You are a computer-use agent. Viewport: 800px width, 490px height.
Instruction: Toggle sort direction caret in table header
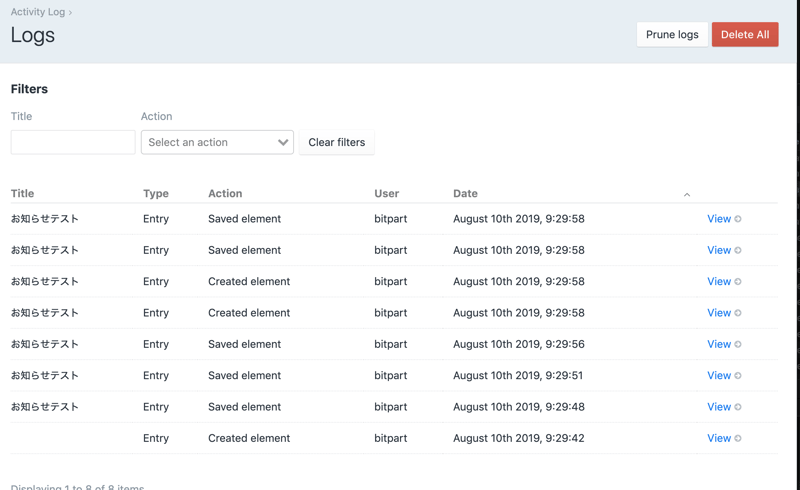[x=687, y=194]
